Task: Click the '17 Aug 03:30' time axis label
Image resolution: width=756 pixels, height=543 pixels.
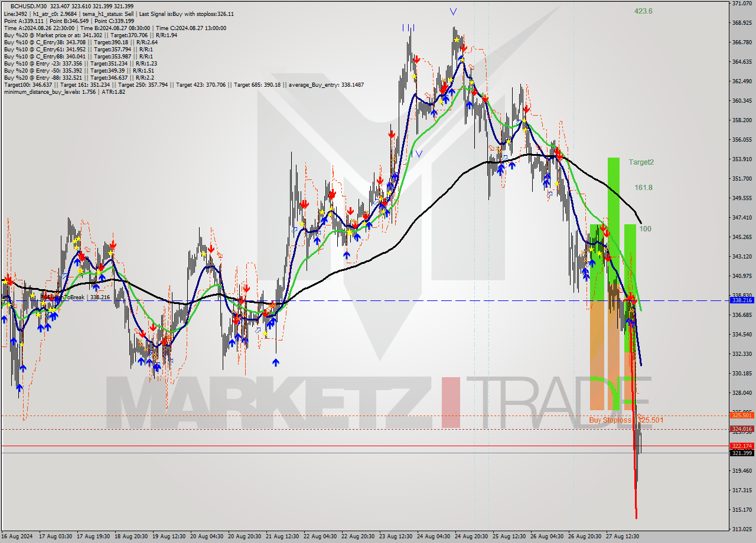Action: tap(56, 537)
